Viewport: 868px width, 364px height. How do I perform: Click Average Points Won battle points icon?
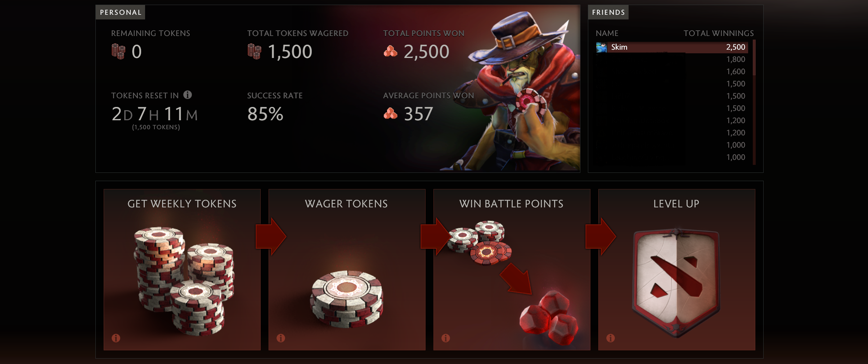pos(391,113)
